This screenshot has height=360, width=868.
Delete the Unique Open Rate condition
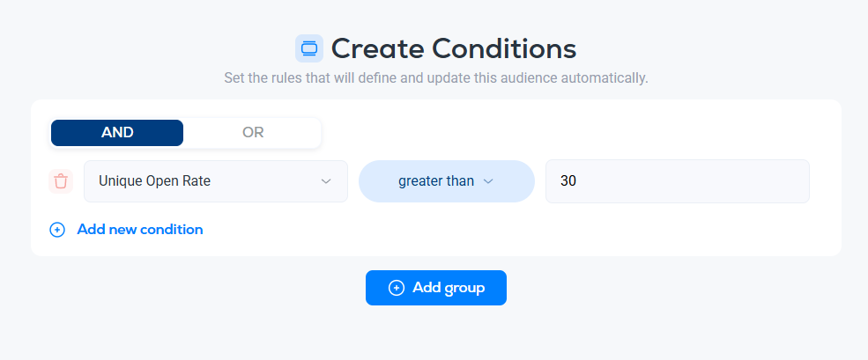pyautogui.click(x=61, y=181)
